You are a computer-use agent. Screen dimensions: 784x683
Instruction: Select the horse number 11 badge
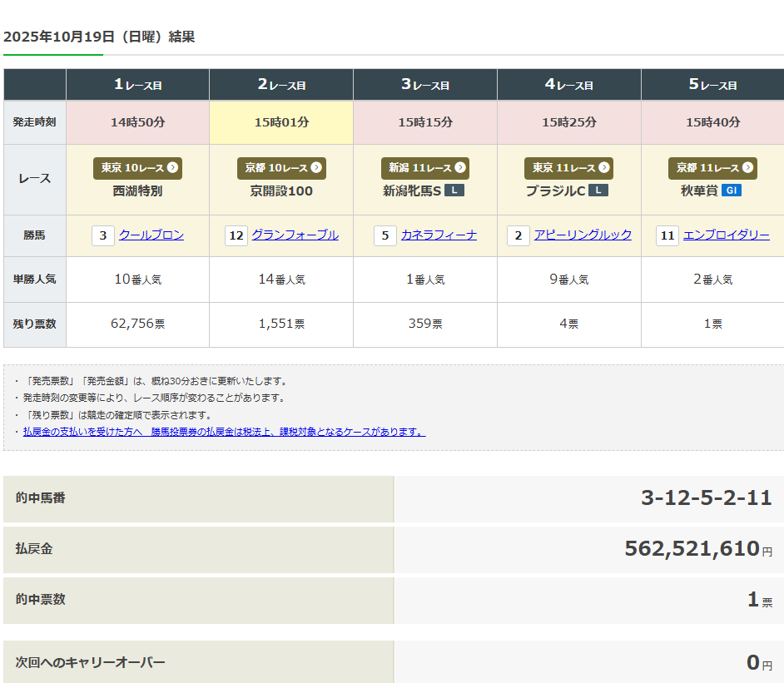[x=667, y=235]
